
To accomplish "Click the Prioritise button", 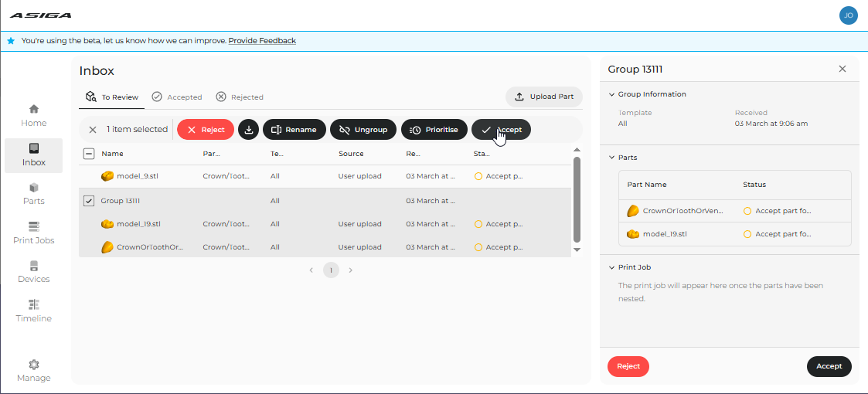I will (434, 130).
